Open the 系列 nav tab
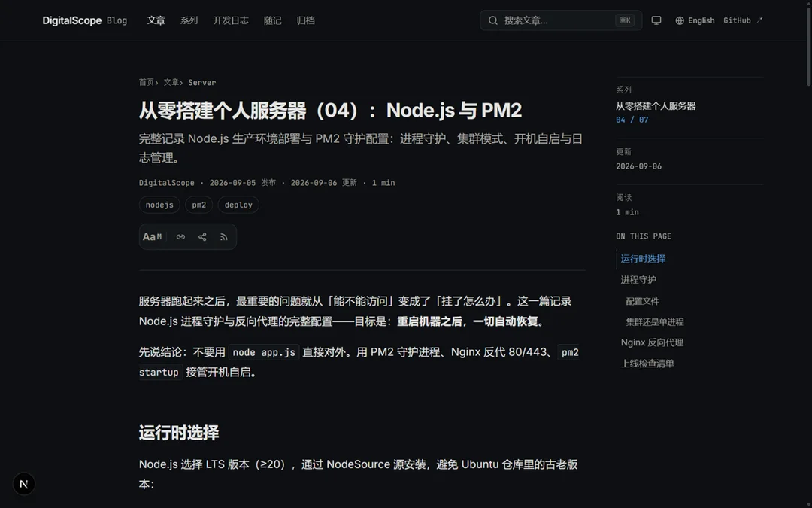Image resolution: width=812 pixels, height=508 pixels. point(189,20)
